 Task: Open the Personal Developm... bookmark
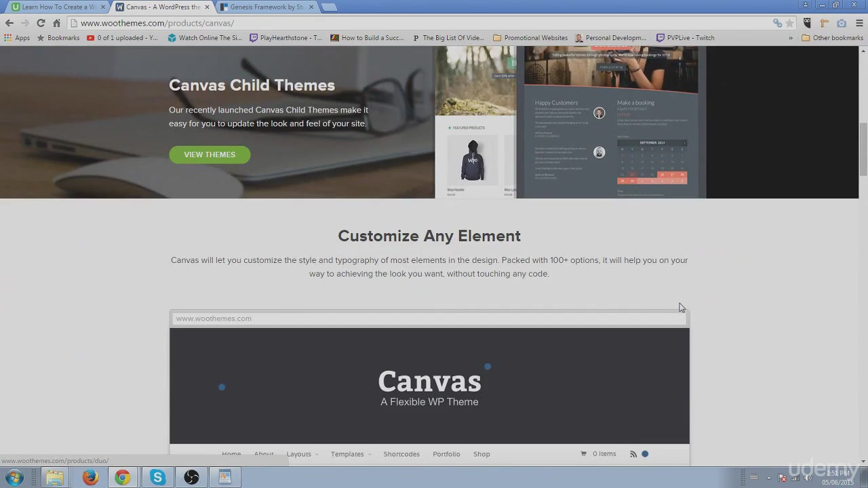point(610,38)
